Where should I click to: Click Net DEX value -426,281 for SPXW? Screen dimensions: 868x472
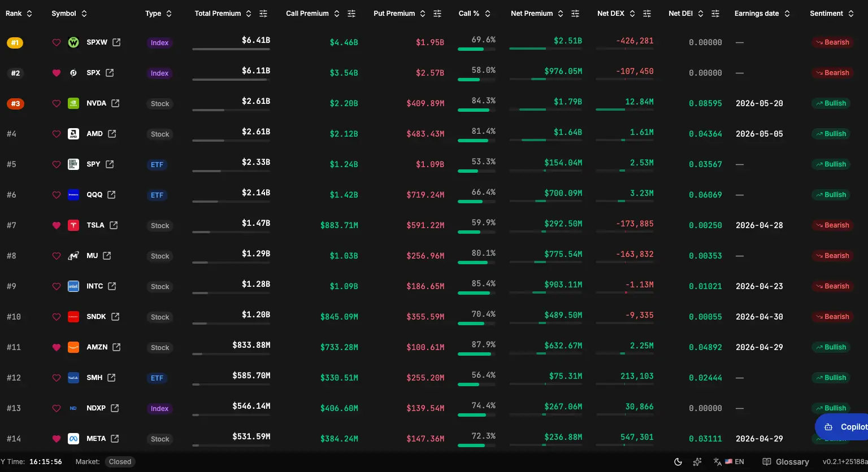click(x=635, y=41)
